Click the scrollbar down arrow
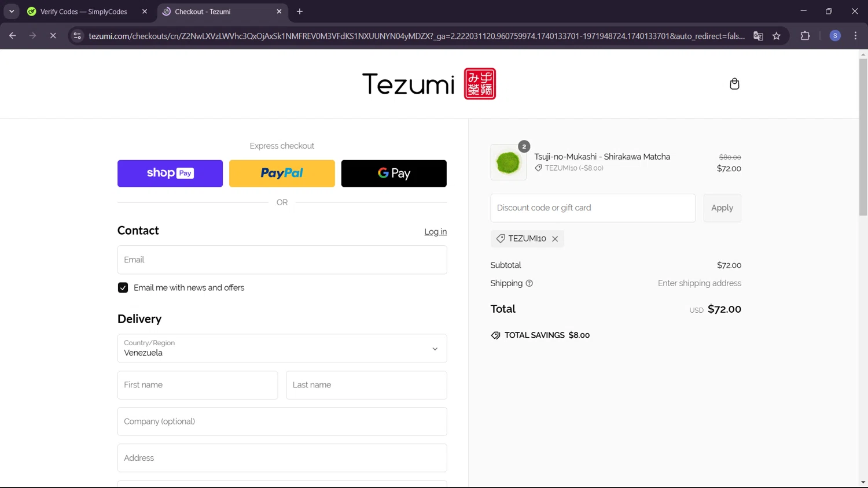 coord(863,482)
